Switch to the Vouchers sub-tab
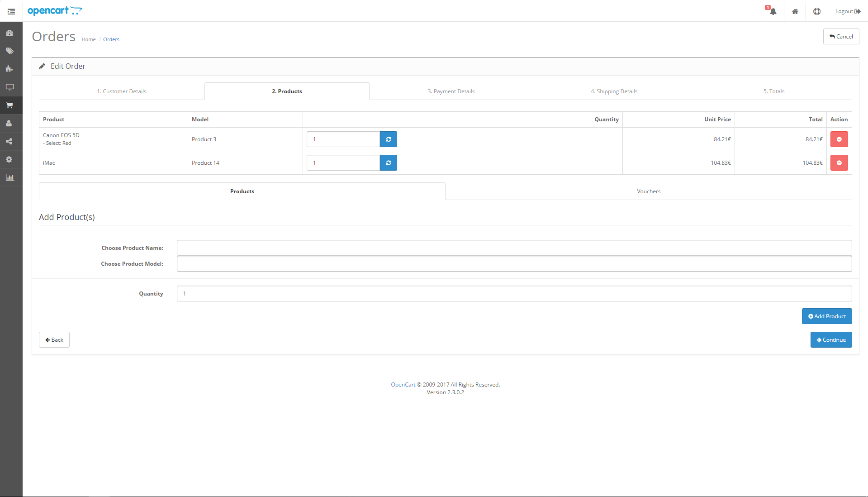Screen dimensions: 868x497 point(649,191)
